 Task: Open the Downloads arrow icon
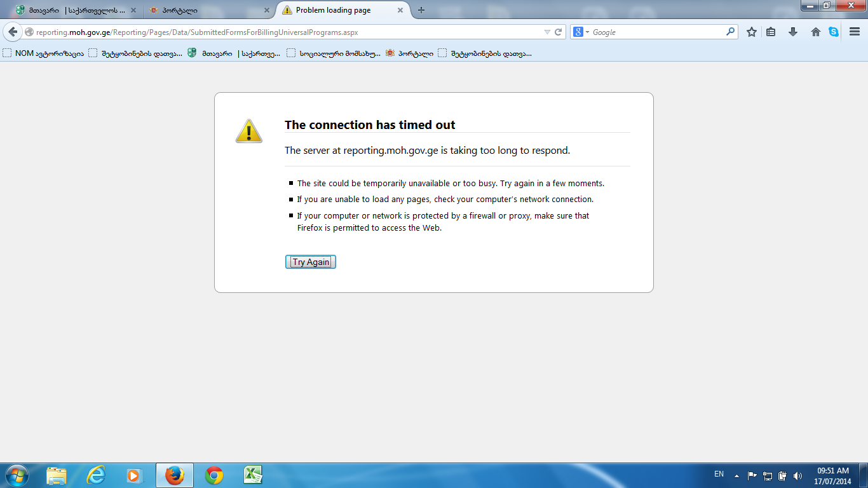click(x=793, y=32)
